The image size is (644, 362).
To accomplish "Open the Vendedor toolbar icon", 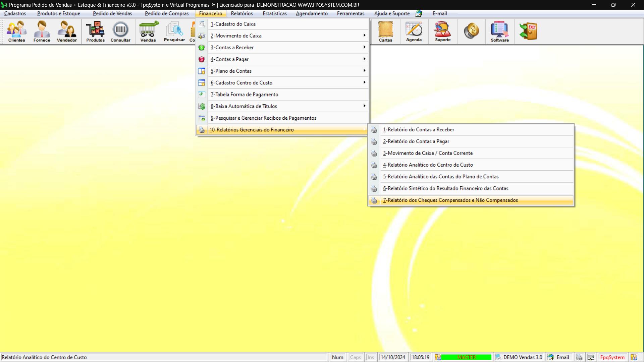I will pos(67,32).
